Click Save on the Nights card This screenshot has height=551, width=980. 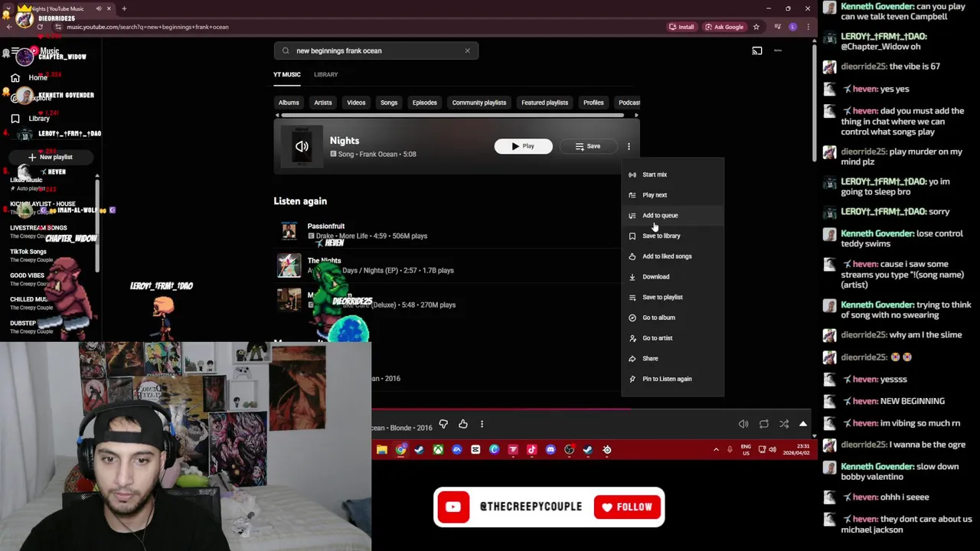(588, 146)
